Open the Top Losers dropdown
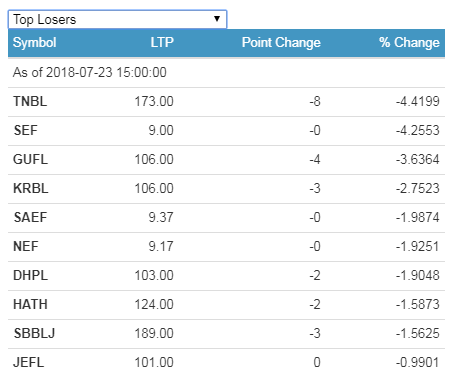456x376 pixels. 117,19
